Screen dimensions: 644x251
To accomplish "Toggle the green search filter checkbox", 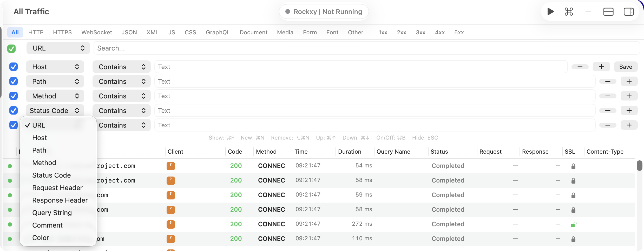I will coord(11,48).
